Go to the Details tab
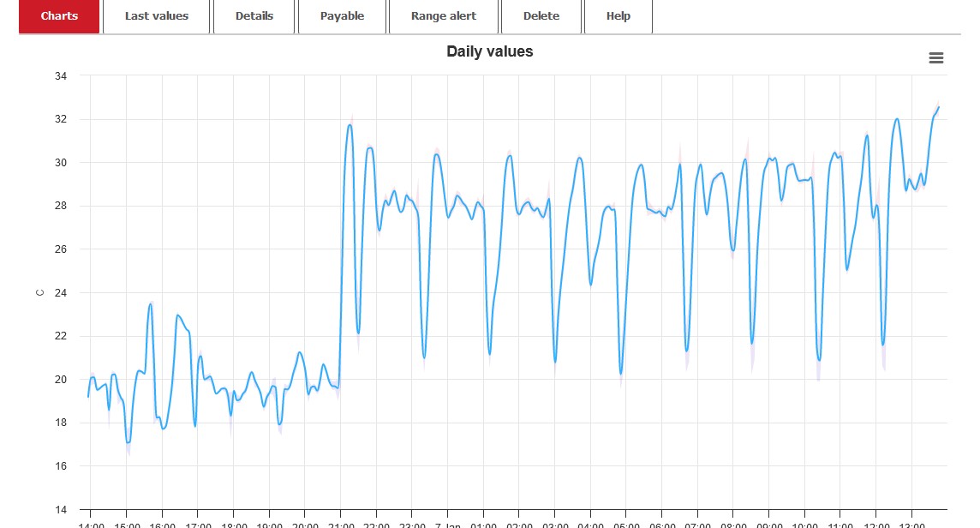 click(254, 16)
